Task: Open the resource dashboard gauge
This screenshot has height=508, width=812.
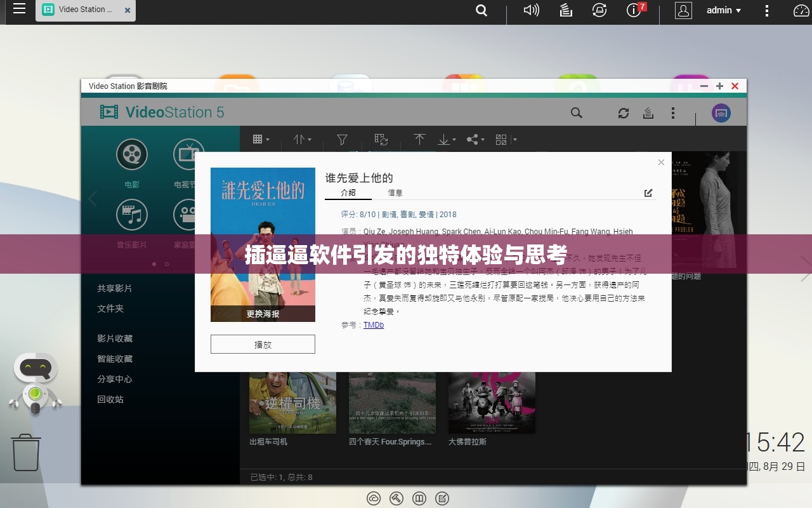Action: [801, 10]
